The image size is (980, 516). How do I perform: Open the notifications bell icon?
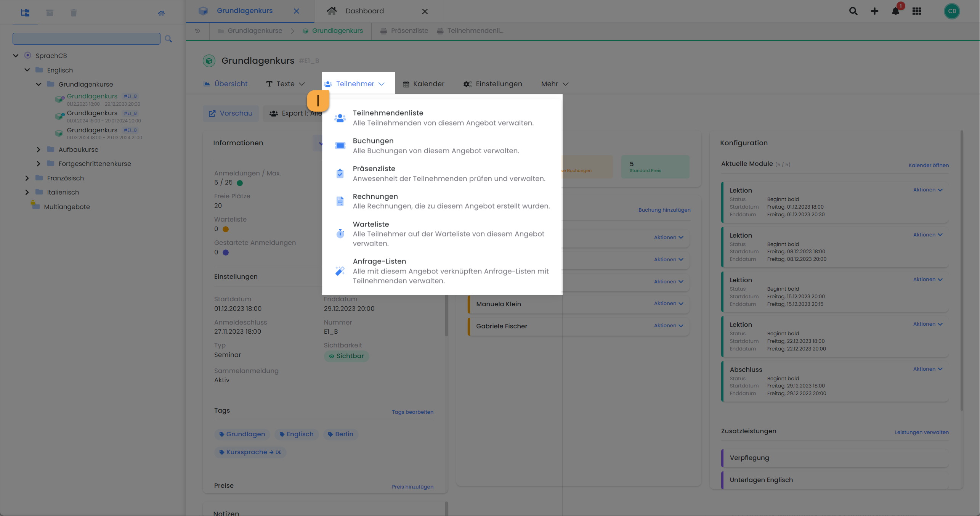(895, 11)
